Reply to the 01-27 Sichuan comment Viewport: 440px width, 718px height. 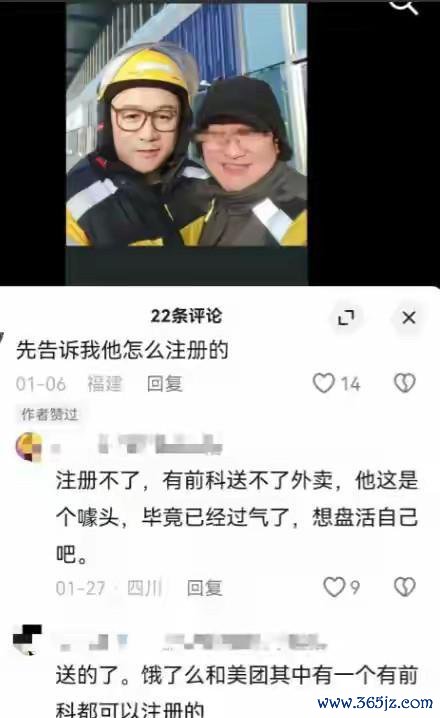[x=205, y=587]
